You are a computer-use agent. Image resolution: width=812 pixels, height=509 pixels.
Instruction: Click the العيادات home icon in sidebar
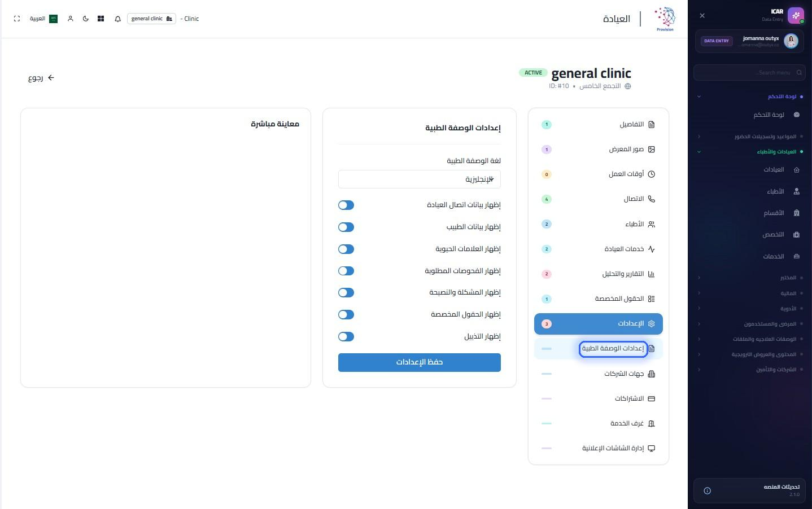click(x=797, y=170)
